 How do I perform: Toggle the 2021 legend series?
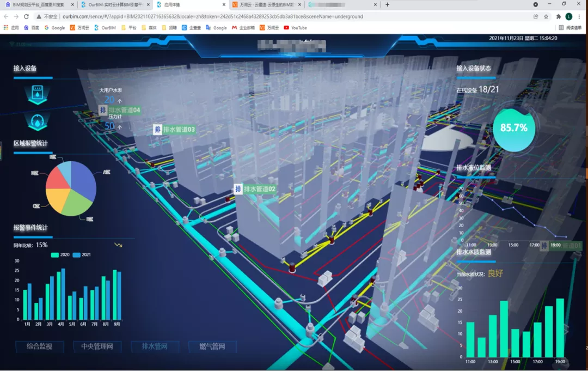pyautogui.click(x=82, y=255)
